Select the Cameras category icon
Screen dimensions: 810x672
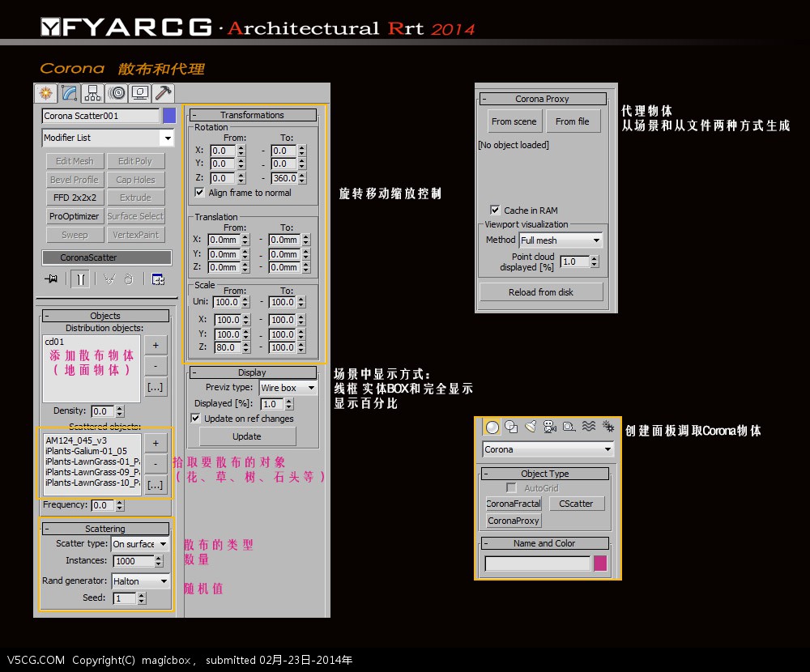click(550, 427)
